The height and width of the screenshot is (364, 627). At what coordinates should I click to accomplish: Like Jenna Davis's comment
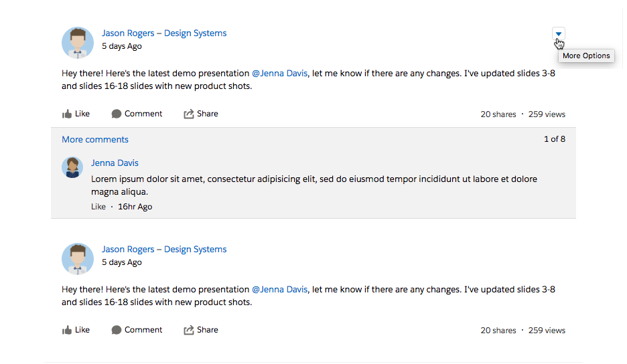click(98, 207)
